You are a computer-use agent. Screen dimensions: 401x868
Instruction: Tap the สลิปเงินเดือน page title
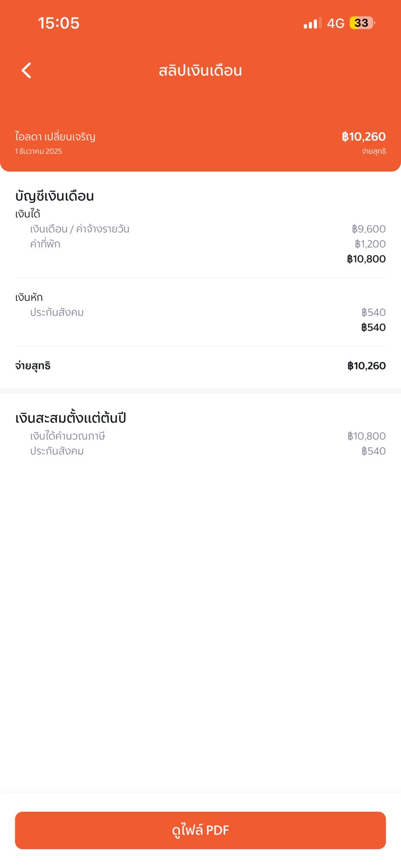pyautogui.click(x=200, y=71)
